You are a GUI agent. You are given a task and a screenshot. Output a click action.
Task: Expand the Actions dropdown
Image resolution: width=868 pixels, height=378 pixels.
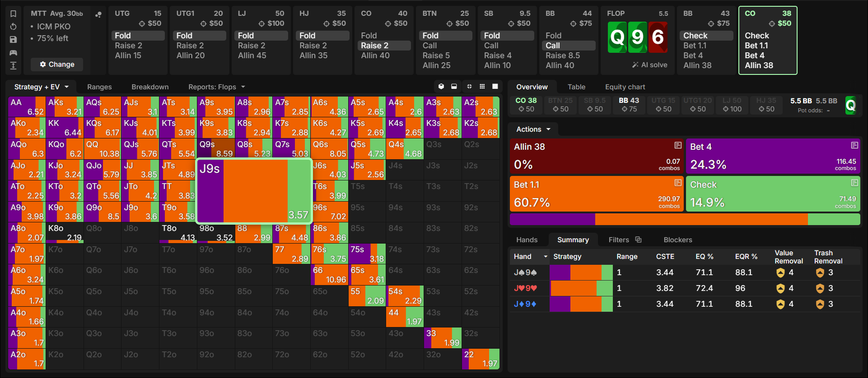(x=533, y=129)
